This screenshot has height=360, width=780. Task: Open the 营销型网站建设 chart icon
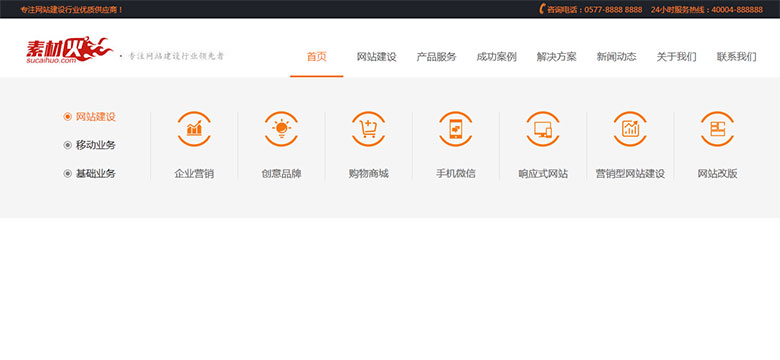(x=630, y=129)
